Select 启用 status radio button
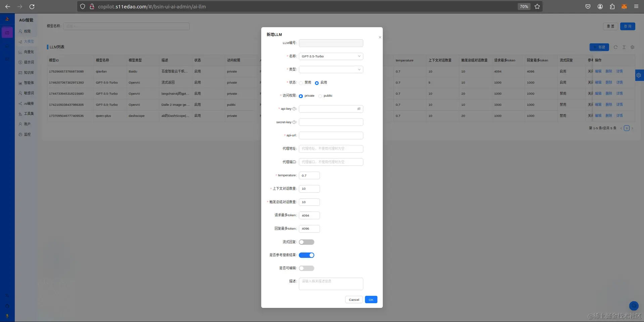This screenshot has width=644, height=322. point(317,83)
